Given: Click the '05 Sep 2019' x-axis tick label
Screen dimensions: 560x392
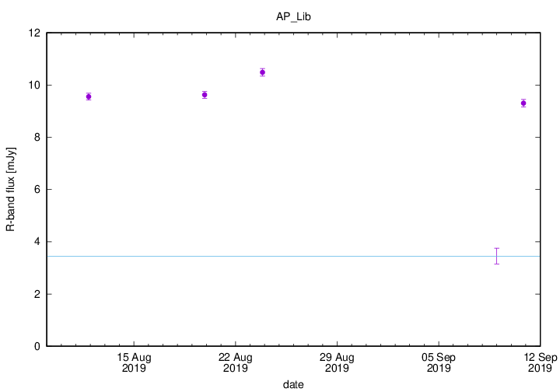Looking at the screenshot, I should pos(438,362).
